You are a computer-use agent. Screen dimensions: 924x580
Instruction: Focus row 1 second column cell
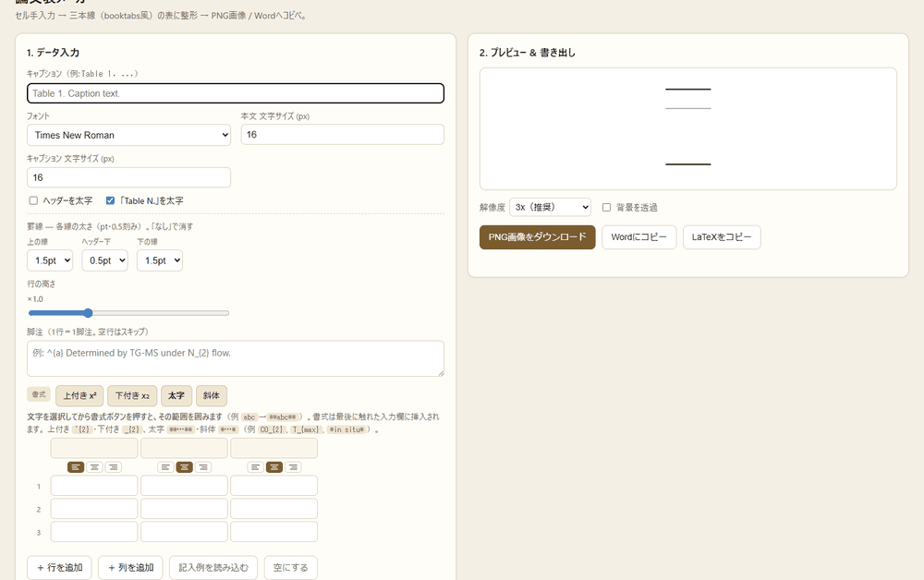tap(185, 486)
